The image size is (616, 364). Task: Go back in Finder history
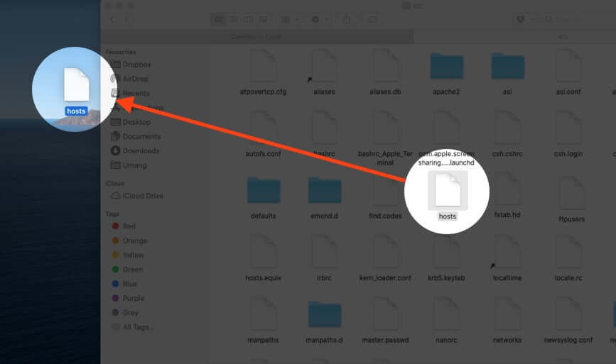pos(112,19)
